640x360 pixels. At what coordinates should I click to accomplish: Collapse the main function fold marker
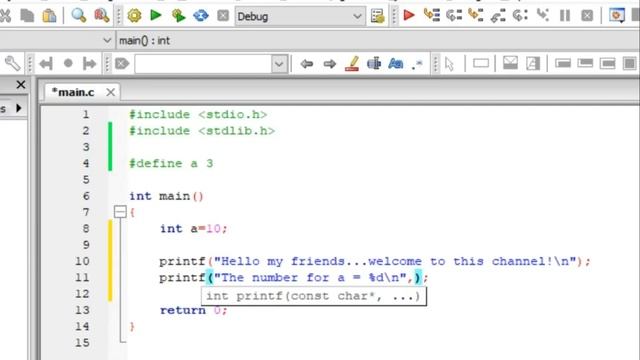point(120,212)
